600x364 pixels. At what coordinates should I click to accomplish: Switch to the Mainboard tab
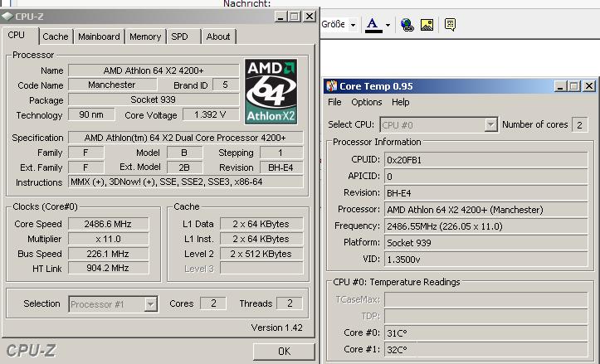click(99, 36)
